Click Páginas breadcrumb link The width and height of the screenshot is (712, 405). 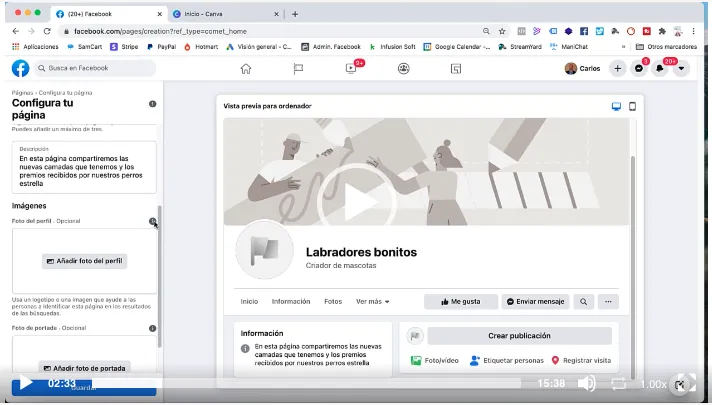[x=22, y=93]
